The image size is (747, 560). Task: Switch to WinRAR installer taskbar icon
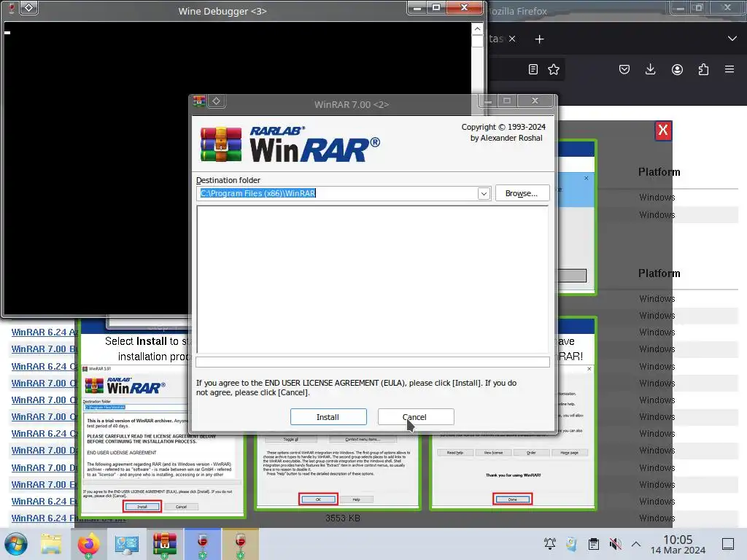coord(164,544)
